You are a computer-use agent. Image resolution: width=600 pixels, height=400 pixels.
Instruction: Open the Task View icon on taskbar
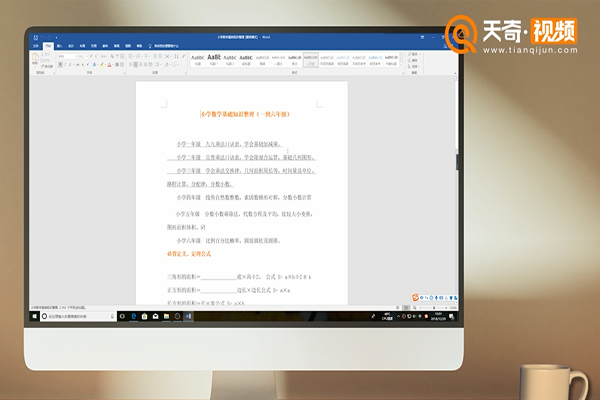pyautogui.click(x=122, y=317)
